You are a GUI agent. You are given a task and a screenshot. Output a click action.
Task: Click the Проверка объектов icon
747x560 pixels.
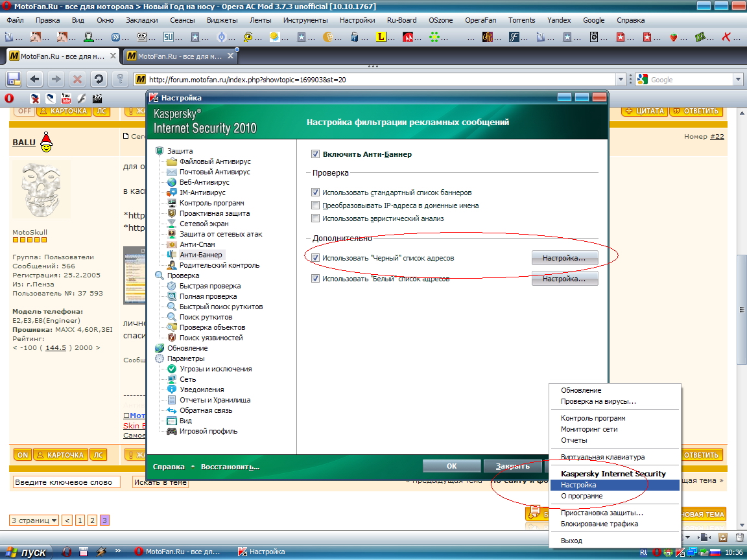tap(172, 327)
